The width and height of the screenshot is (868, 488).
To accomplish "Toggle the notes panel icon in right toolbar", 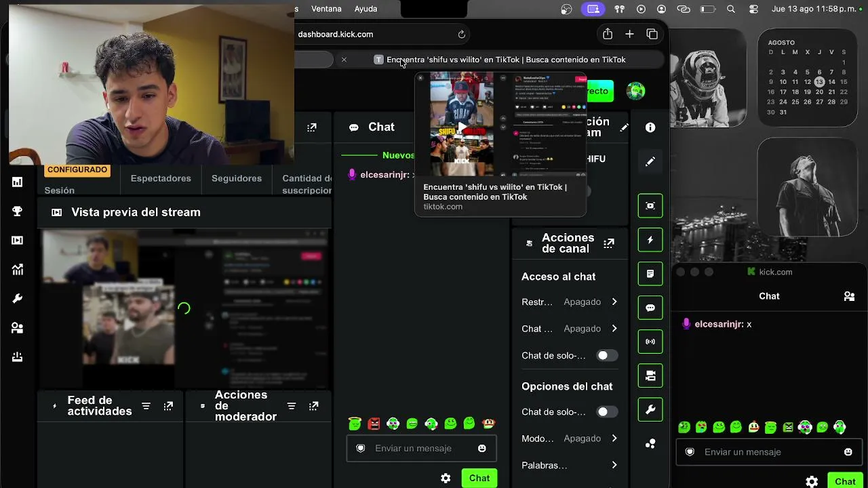I will [x=650, y=274].
